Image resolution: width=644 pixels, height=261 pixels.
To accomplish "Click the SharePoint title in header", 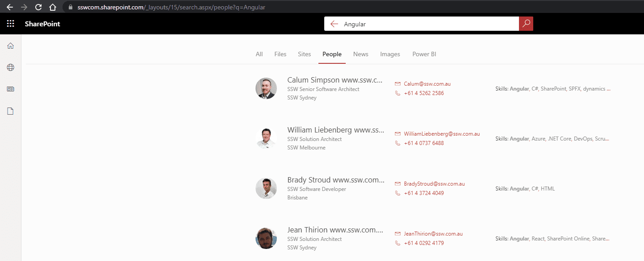I will (x=42, y=24).
